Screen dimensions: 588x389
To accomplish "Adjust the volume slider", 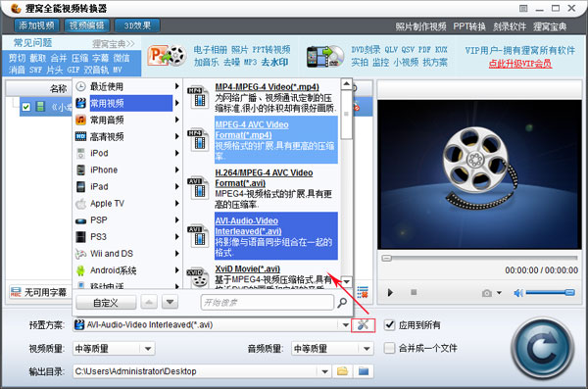I will tap(551, 292).
